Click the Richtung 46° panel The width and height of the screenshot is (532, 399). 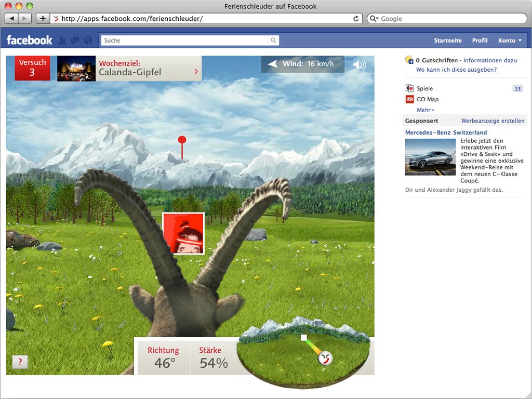pos(163,357)
